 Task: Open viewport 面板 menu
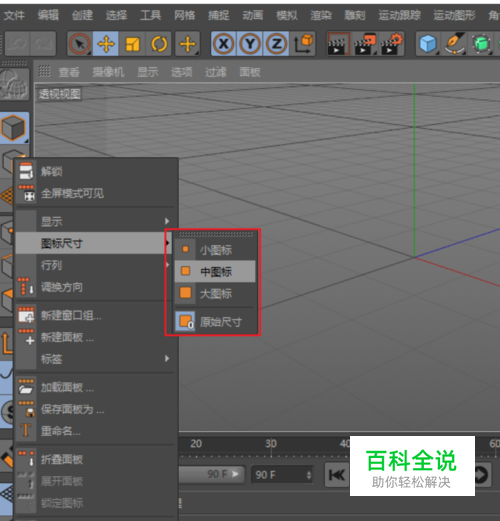click(250, 72)
